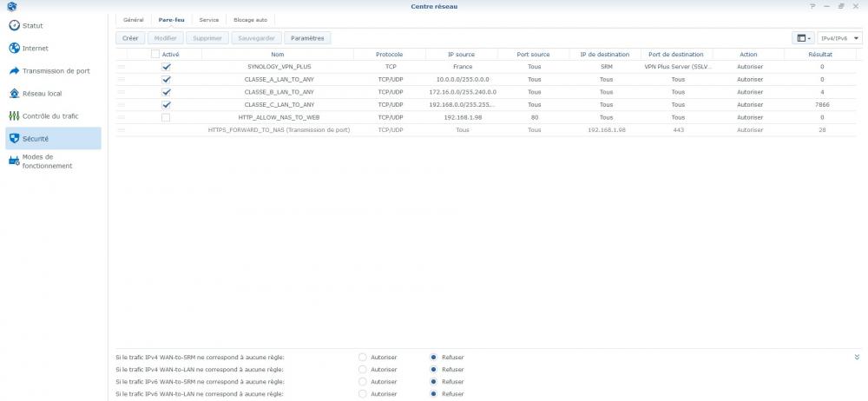Screen dimensions: 868x401
Task: Switch to the Pare-feu tab
Action: click(x=172, y=20)
